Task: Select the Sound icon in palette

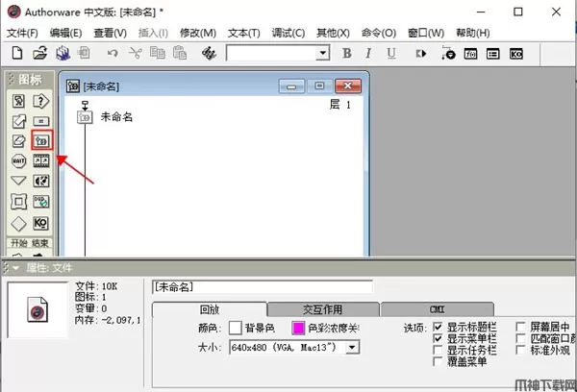Action: (40, 181)
